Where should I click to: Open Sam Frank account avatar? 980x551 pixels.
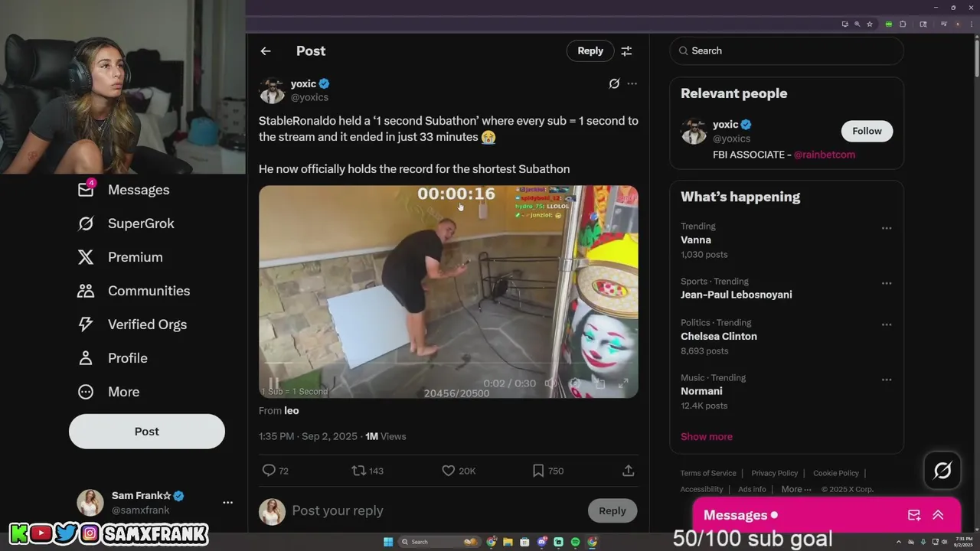click(x=90, y=503)
